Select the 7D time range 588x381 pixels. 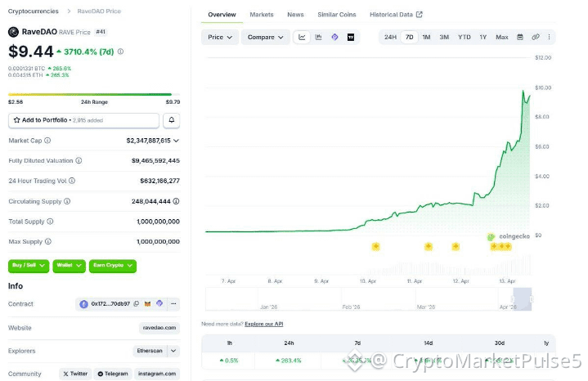pos(409,37)
